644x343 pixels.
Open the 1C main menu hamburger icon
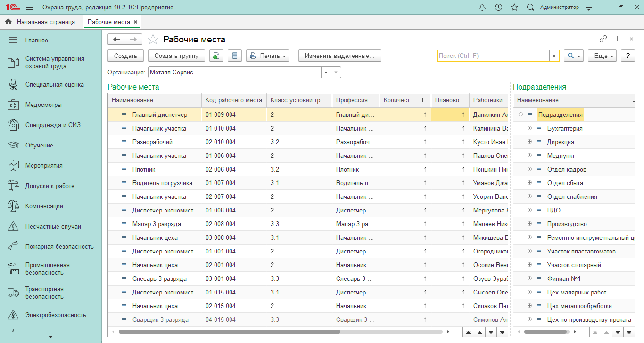click(30, 8)
